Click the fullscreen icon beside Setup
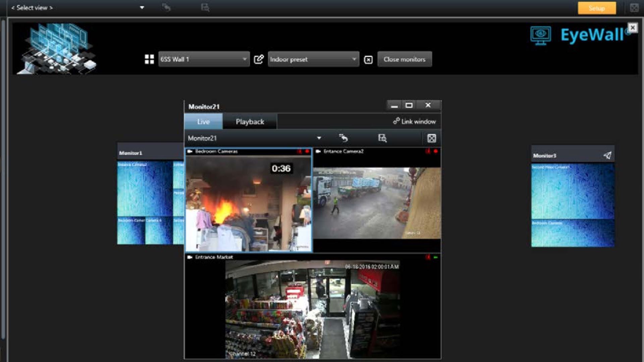Viewport: 644px width, 362px height. point(634,8)
